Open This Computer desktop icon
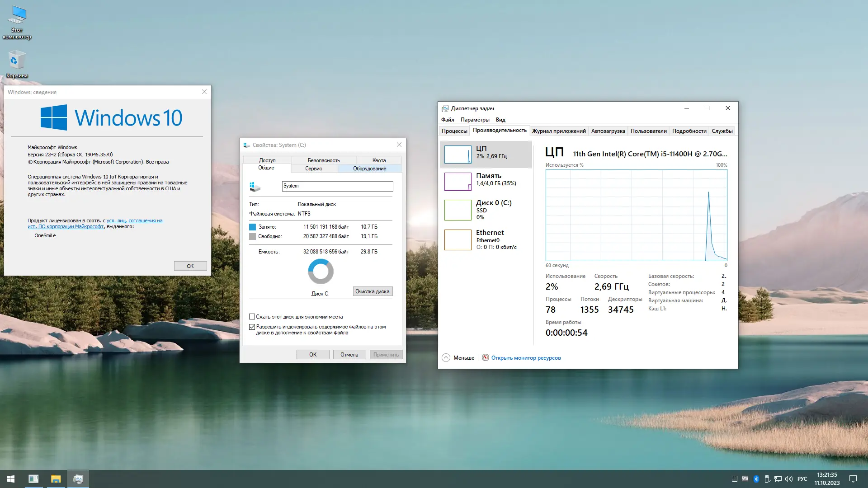 (x=17, y=16)
